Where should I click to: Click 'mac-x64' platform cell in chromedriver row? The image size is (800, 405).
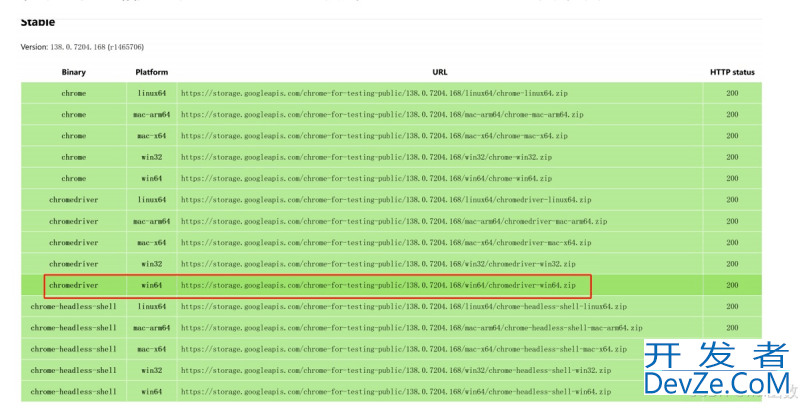click(x=152, y=243)
